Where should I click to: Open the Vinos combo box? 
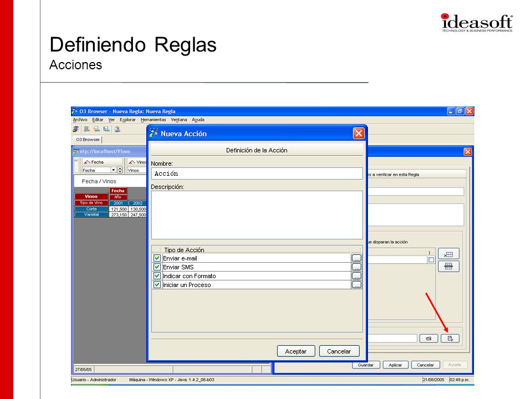[137, 170]
